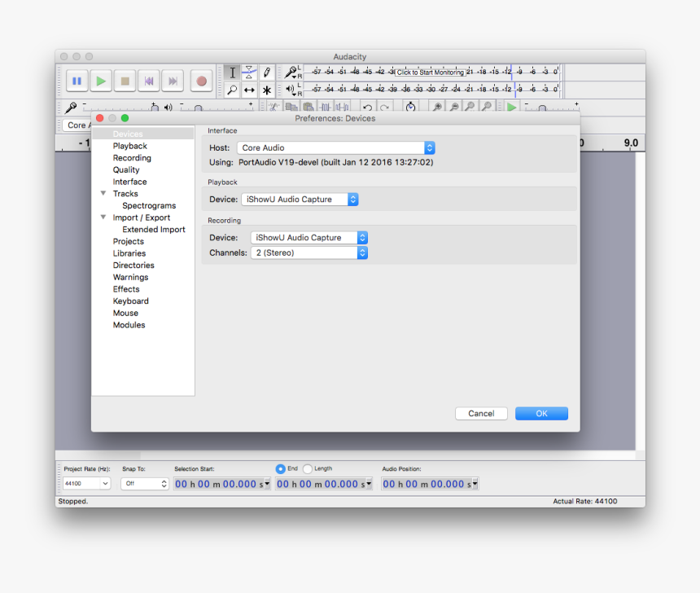Click the Cut scissors toolbar icon
Screen dimensions: 700x593
273,108
